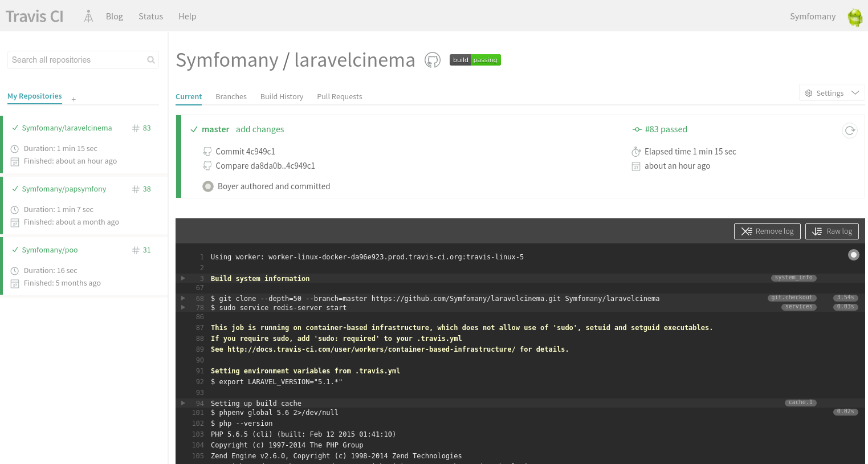The width and height of the screenshot is (868, 464).
Task: Open the Status page
Action: [x=151, y=17]
